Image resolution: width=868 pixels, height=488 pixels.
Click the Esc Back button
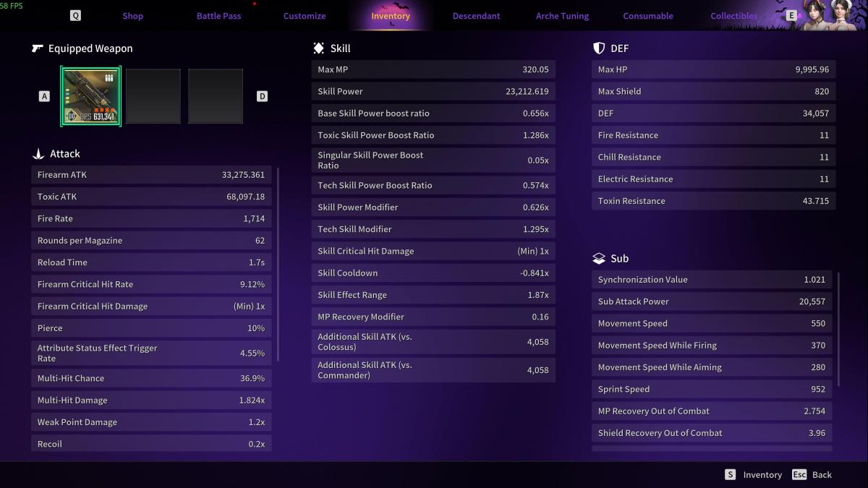[812, 475]
